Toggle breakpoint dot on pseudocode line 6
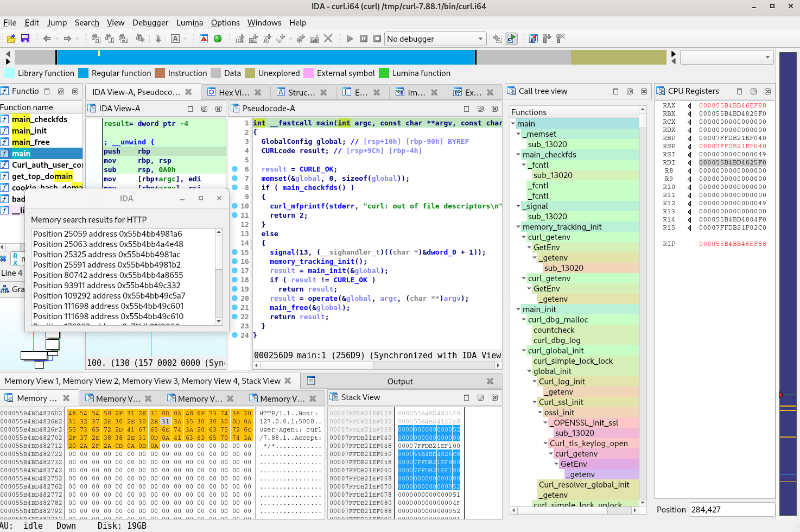This screenshot has height=532, width=800. [234, 169]
